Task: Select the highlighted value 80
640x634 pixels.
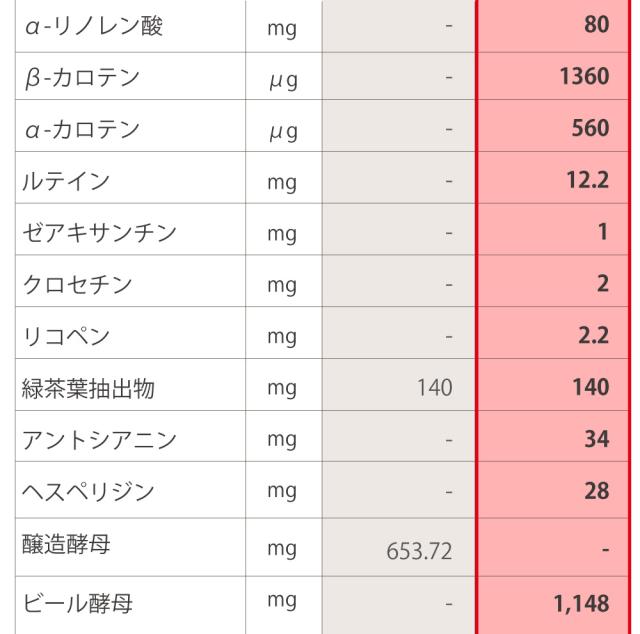Action: (596, 25)
